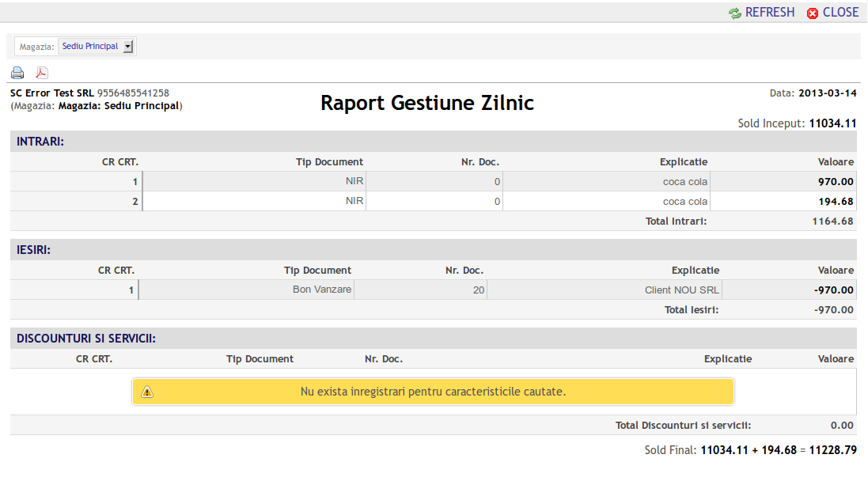Click the Bon Vanzare row for Client NOU SRL
868x481 pixels.
[432, 290]
